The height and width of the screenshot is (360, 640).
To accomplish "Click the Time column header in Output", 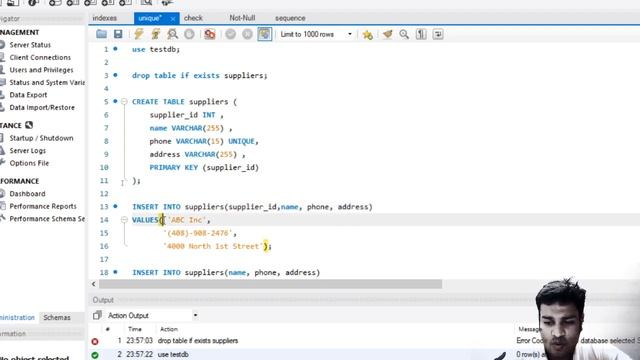I will click(135, 329).
